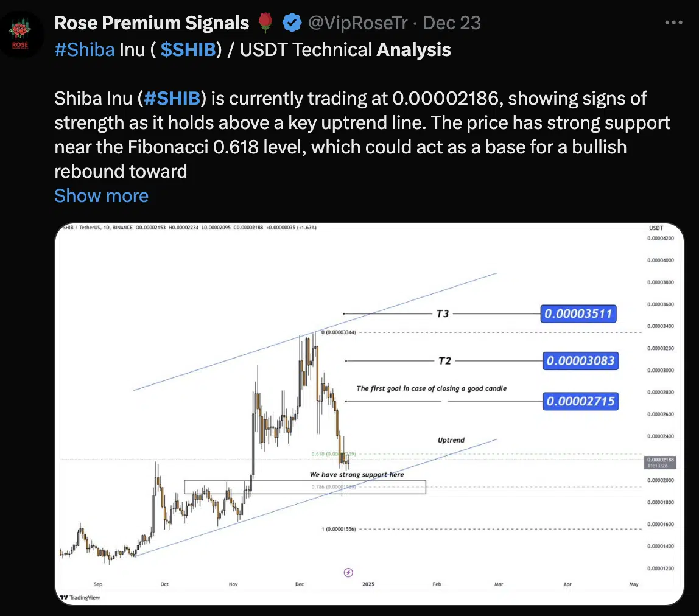Click the rose emoji beside the account name
This screenshot has width=699, height=616.
[265, 23]
